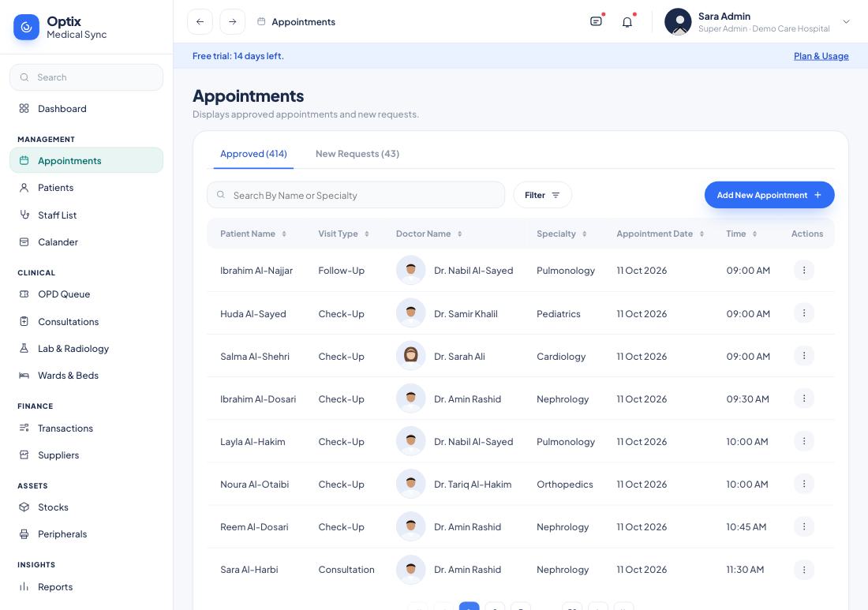
Task: Click Dr. Tariq Al-Hakim's avatar
Action: tap(411, 483)
